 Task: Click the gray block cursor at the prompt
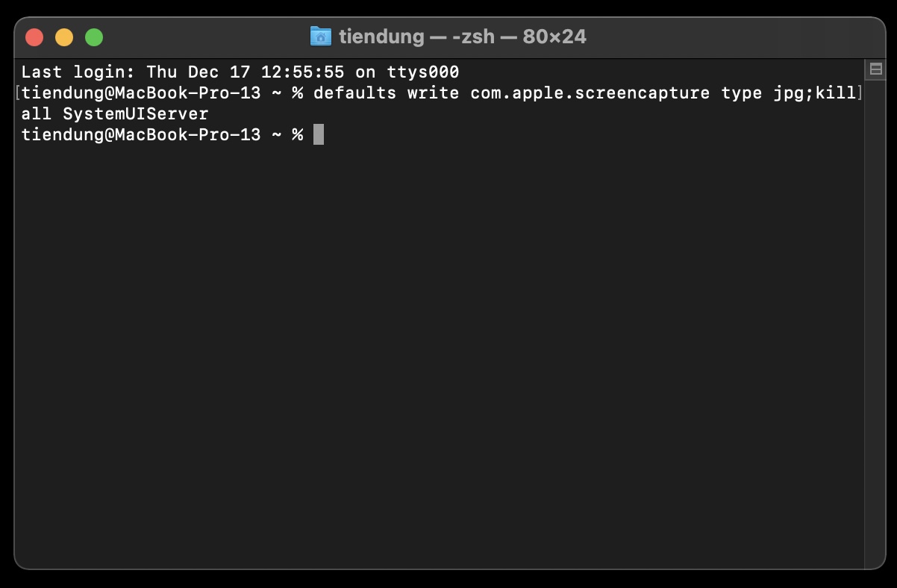coord(319,134)
